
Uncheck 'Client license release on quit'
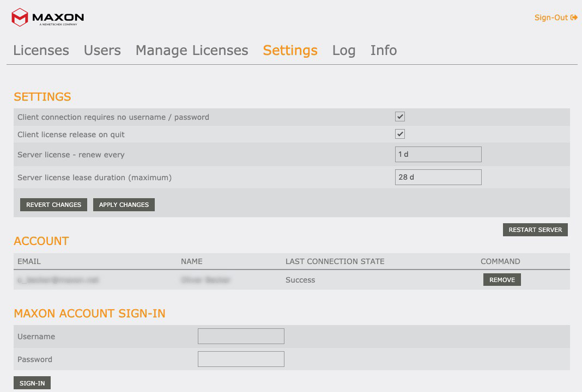click(400, 134)
